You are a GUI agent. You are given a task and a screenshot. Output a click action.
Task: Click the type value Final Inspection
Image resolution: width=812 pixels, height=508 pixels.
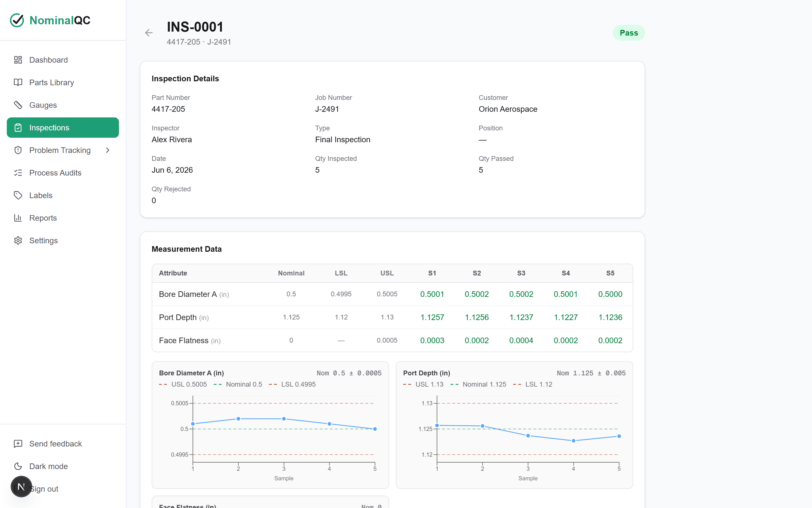click(343, 139)
